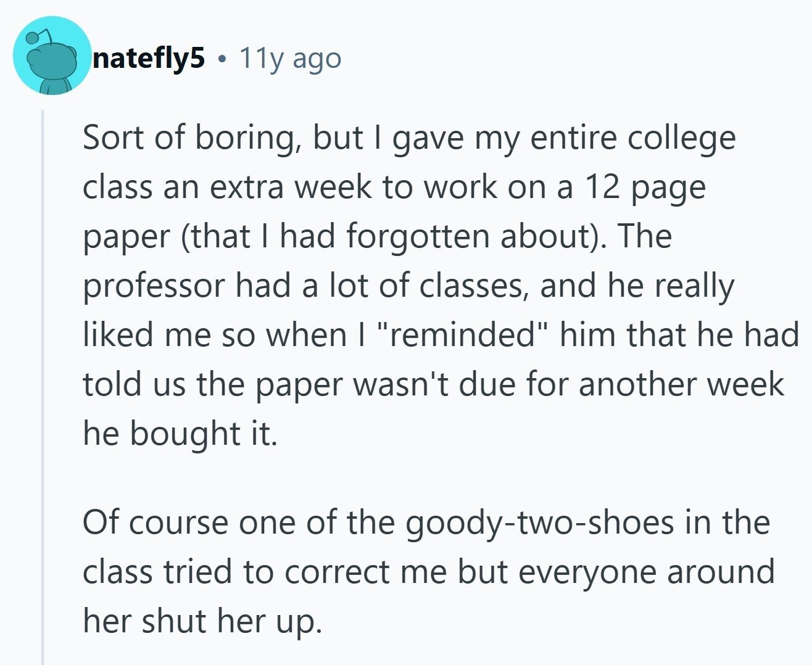This screenshot has height=665, width=812.
Task: Click the phrase "he bought it."
Action: click(180, 434)
